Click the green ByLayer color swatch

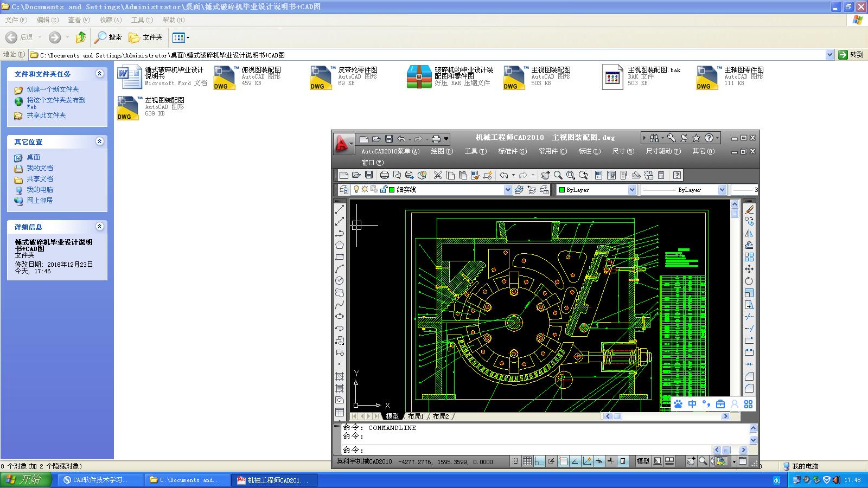(561, 190)
